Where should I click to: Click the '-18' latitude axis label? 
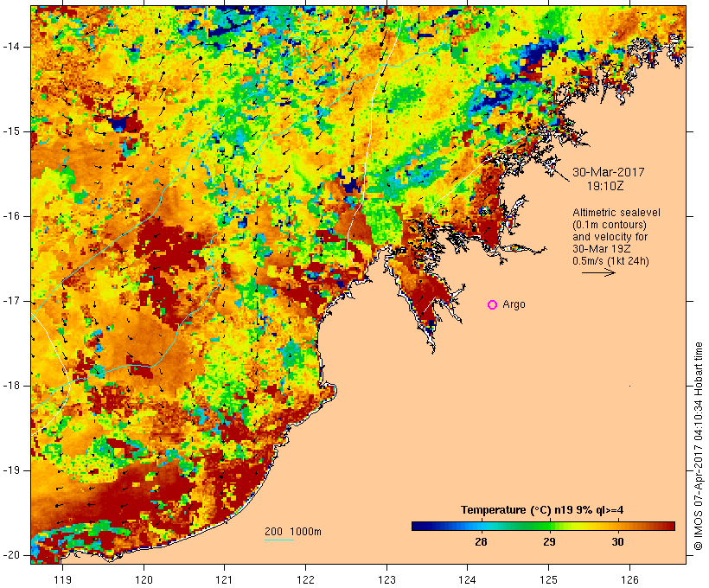tap(11, 386)
